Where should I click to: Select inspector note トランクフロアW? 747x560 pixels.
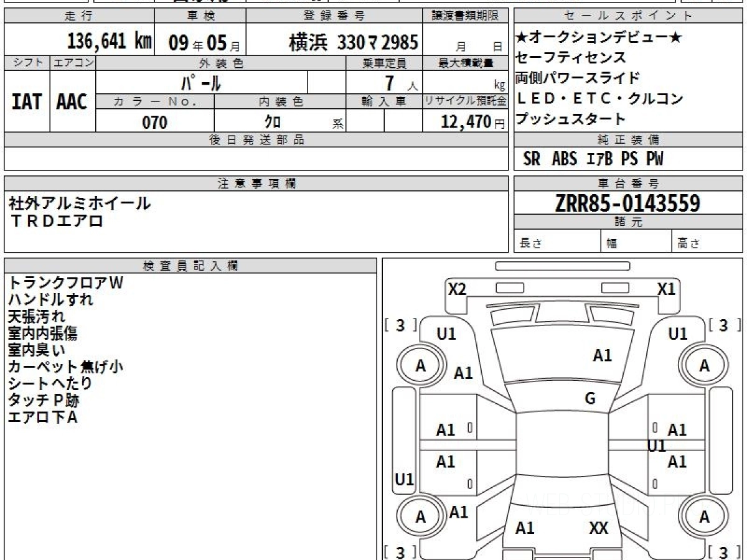[65, 282]
